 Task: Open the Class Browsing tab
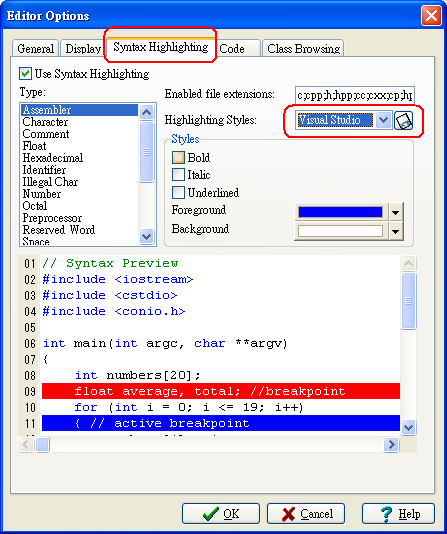tap(303, 49)
